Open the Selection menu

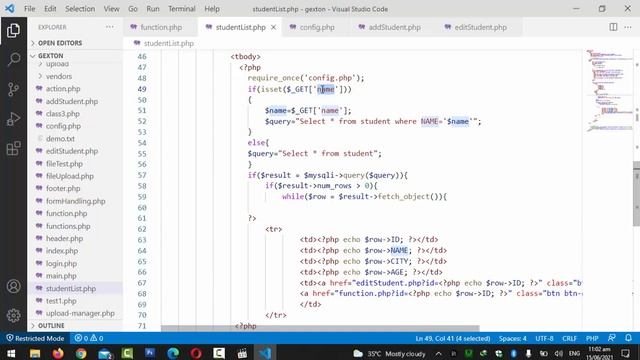click(80, 9)
